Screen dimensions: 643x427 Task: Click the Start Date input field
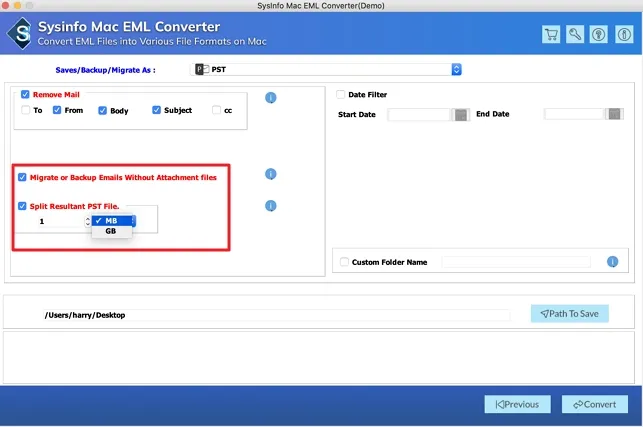(419, 114)
